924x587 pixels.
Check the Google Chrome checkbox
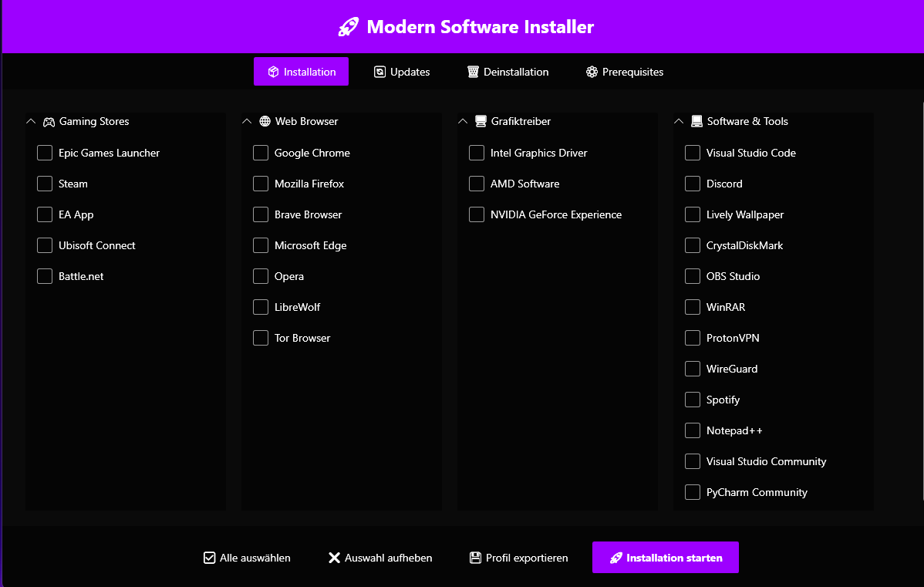[x=261, y=153]
